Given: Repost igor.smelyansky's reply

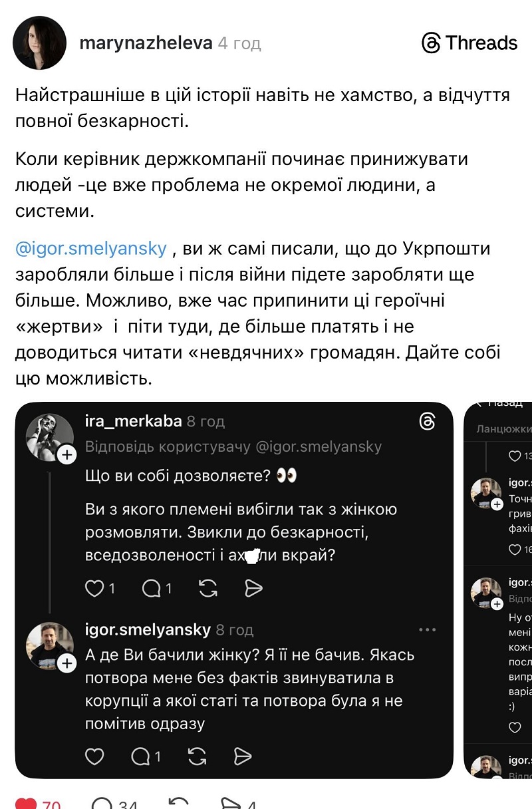Looking at the screenshot, I should 198,756.
